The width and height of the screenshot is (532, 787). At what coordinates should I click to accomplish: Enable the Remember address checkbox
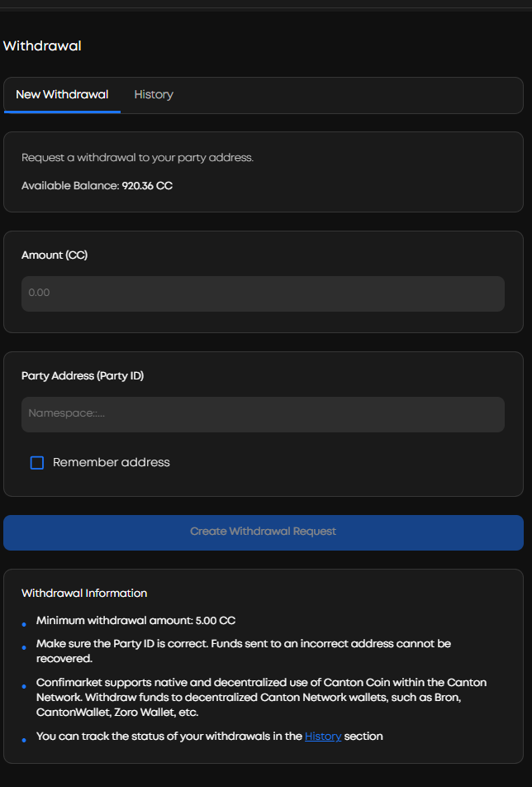37,463
